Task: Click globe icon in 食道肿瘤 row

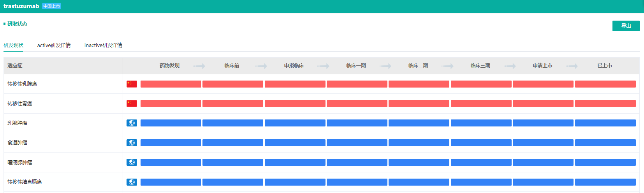Action: click(132, 143)
